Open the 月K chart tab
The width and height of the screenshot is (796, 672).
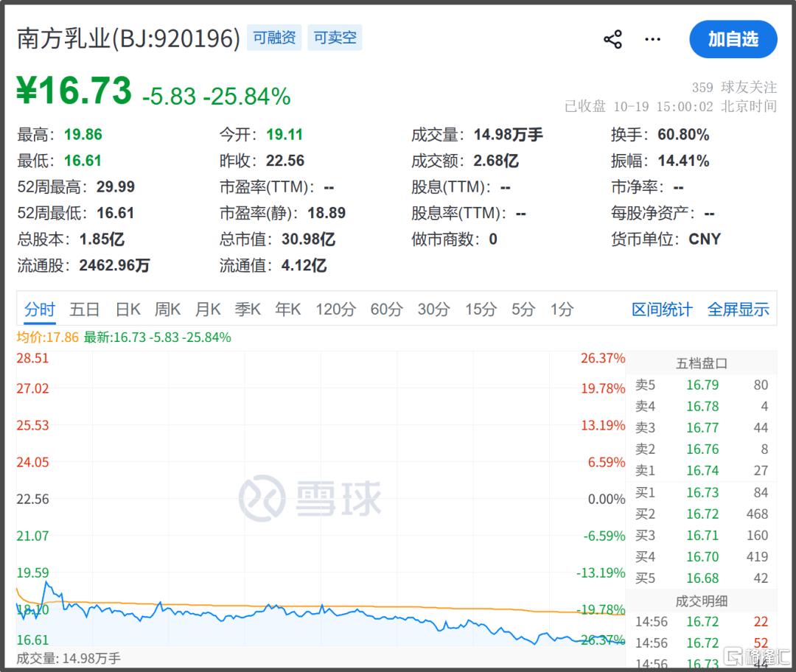pyautogui.click(x=208, y=309)
